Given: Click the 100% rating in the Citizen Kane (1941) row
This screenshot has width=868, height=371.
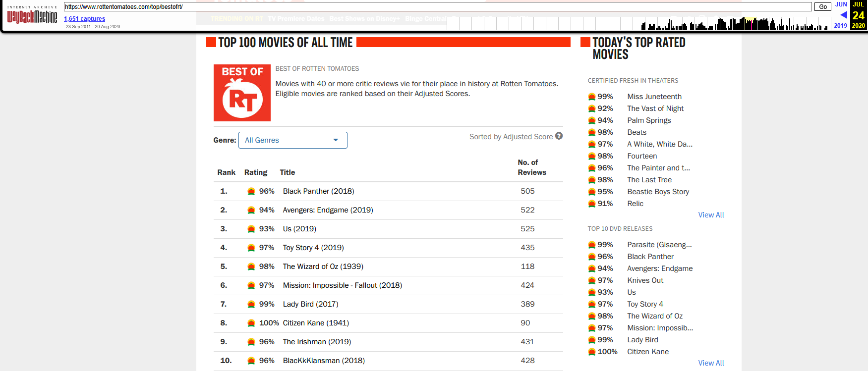Looking at the screenshot, I should click(x=269, y=323).
